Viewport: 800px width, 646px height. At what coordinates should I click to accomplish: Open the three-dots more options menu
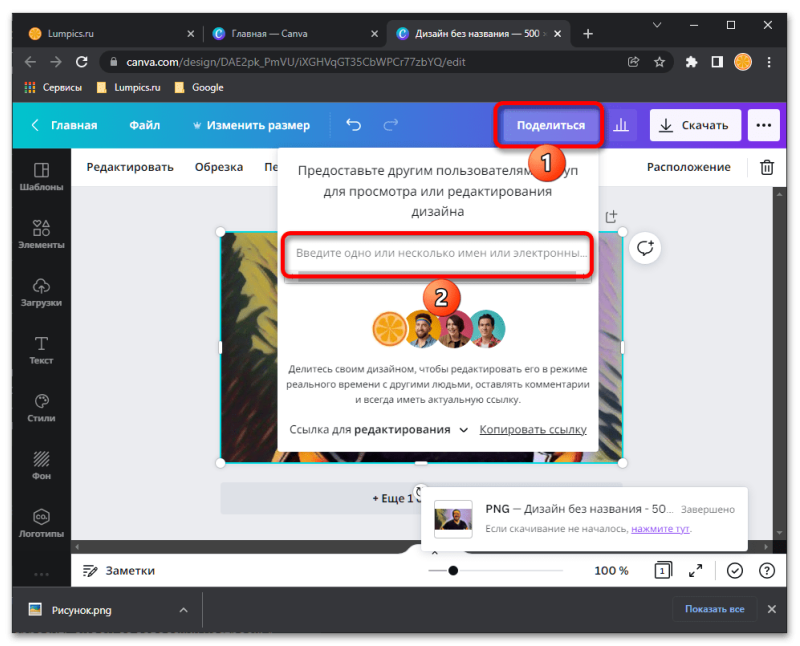[x=763, y=125]
